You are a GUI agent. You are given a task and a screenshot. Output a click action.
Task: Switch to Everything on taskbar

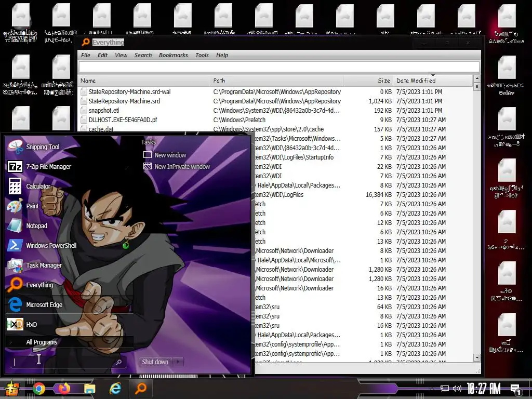[141, 389]
